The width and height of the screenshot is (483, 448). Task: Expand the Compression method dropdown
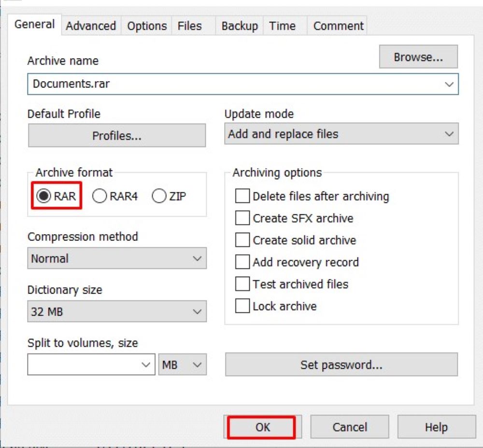pos(117,258)
